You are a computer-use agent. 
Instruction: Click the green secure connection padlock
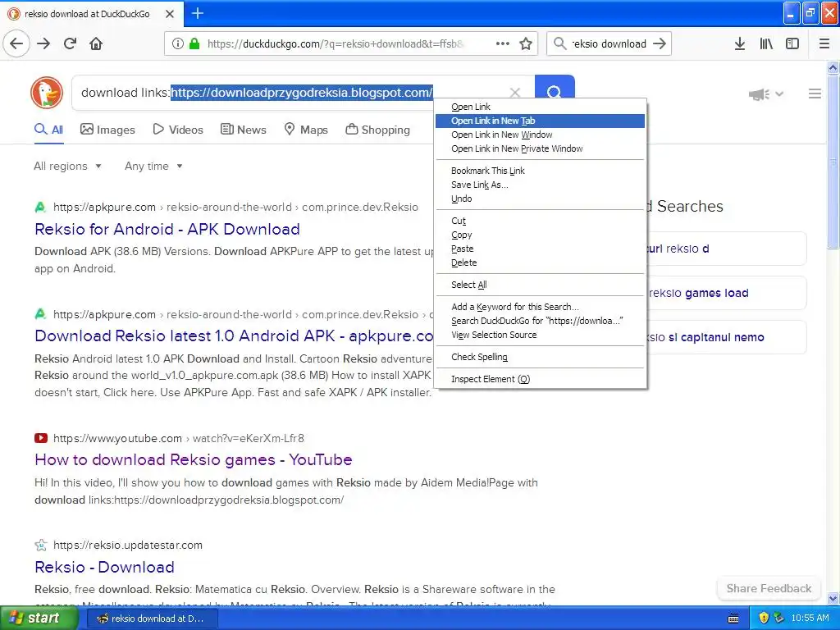click(x=194, y=43)
